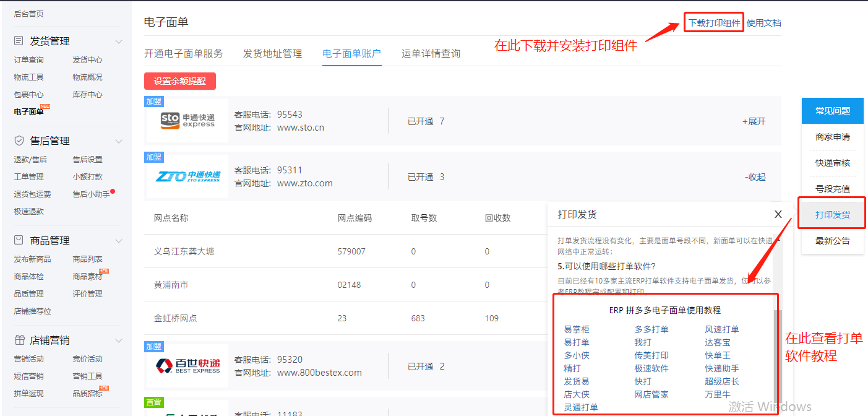Open 拼单返现 menu item
Viewport: 868px width, 416px height.
(x=28, y=394)
